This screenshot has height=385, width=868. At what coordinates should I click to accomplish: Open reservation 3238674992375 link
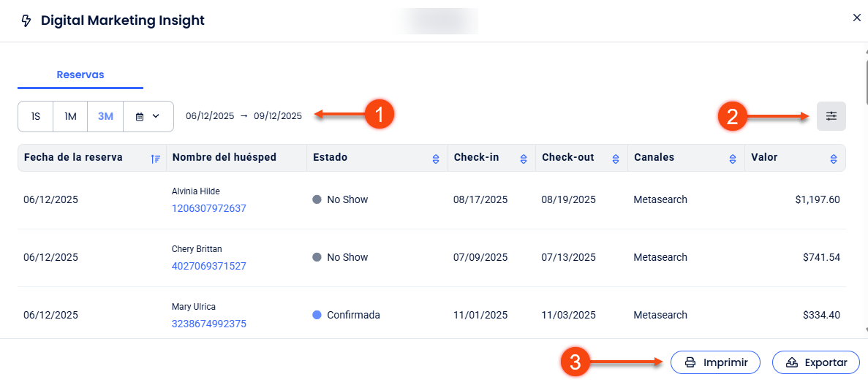(208, 324)
